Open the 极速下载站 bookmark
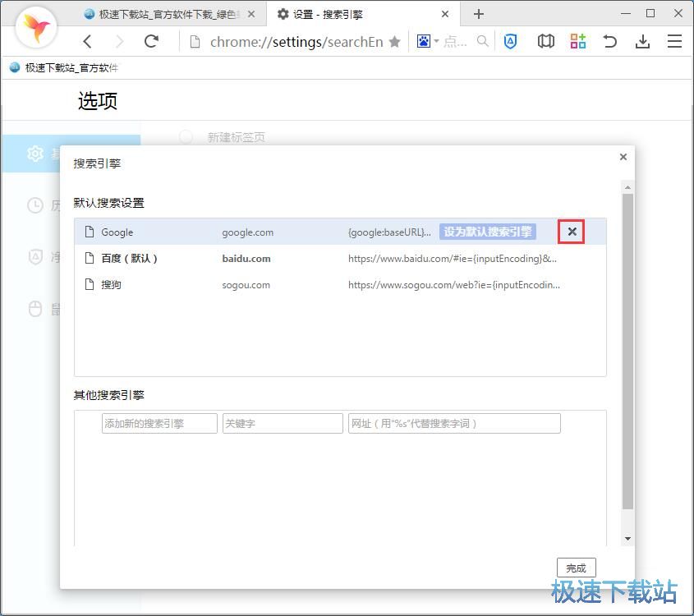This screenshot has height=616, width=694. click(x=64, y=67)
